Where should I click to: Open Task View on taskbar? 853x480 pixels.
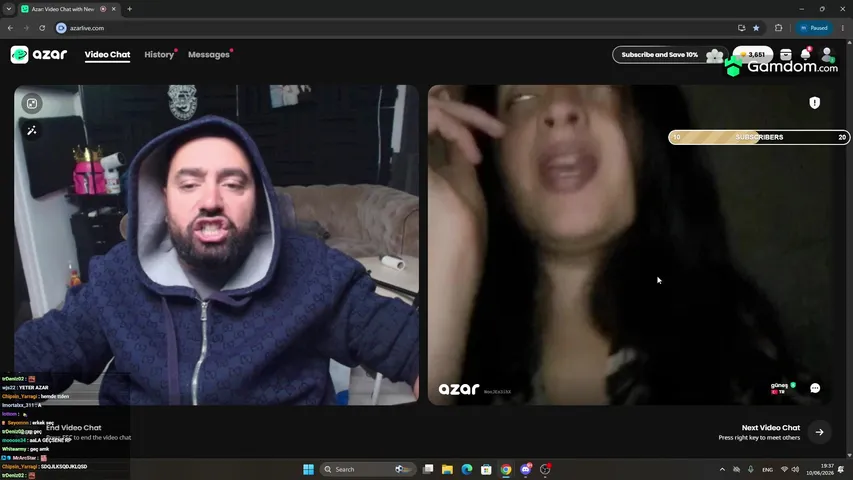point(428,469)
